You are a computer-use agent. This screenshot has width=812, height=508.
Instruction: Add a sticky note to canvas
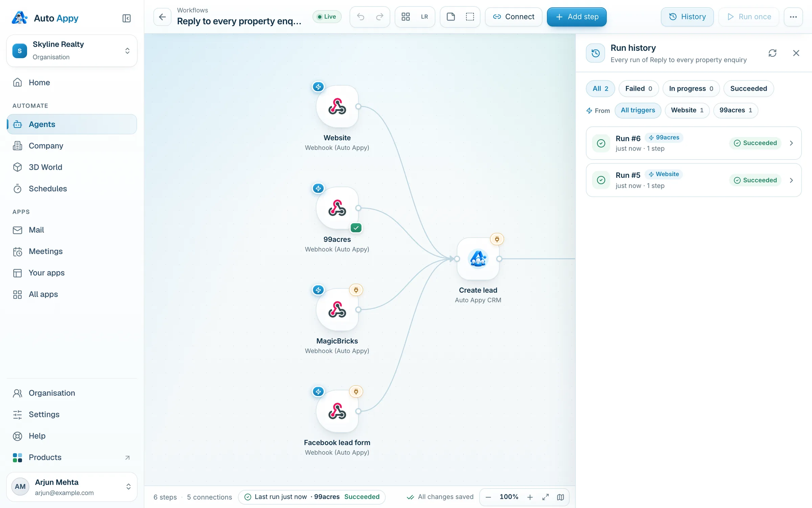coord(451,17)
